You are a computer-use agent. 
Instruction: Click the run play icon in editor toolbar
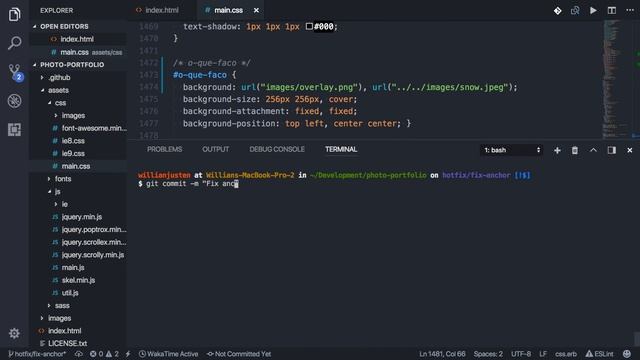coord(593,11)
